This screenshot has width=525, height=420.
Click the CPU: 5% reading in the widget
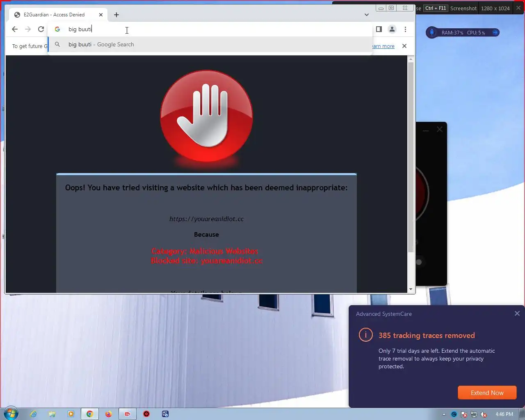pyautogui.click(x=476, y=32)
